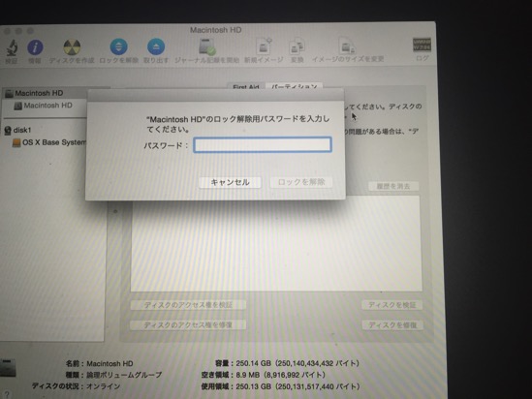
Task: Click the 履歴を消去 button
Action: [393, 186]
